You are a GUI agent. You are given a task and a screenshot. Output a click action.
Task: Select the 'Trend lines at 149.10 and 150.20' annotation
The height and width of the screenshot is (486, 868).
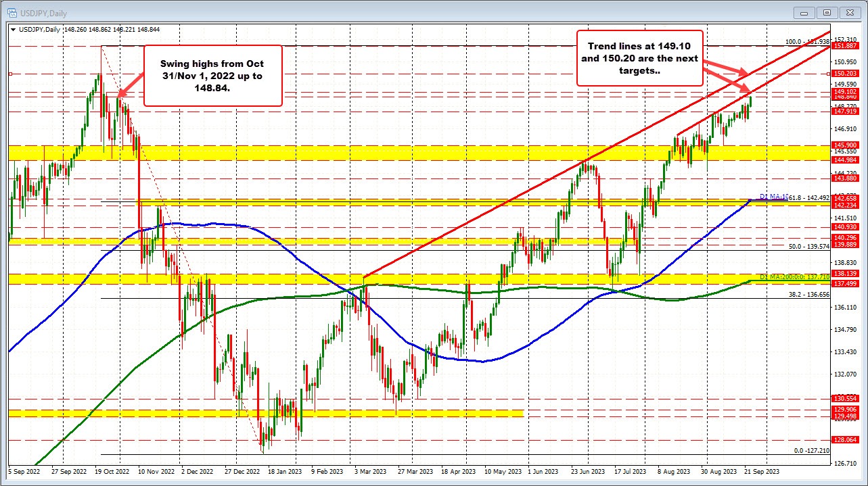tap(639, 58)
